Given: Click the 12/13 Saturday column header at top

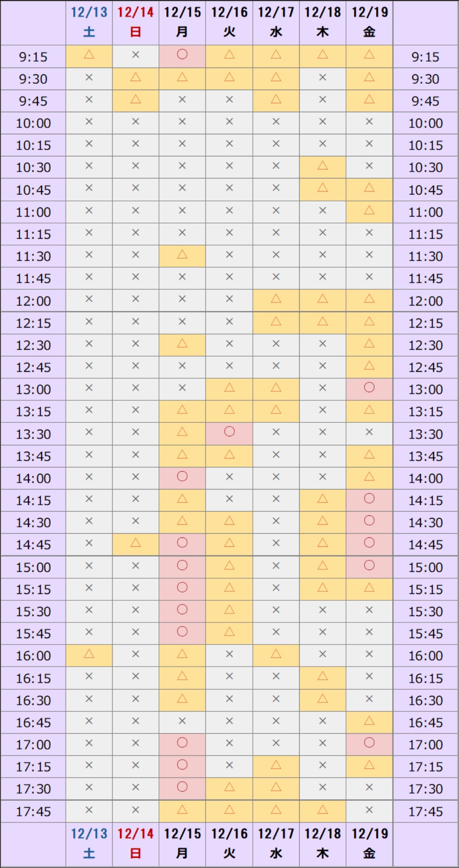Looking at the screenshot, I should pos(89,21).
